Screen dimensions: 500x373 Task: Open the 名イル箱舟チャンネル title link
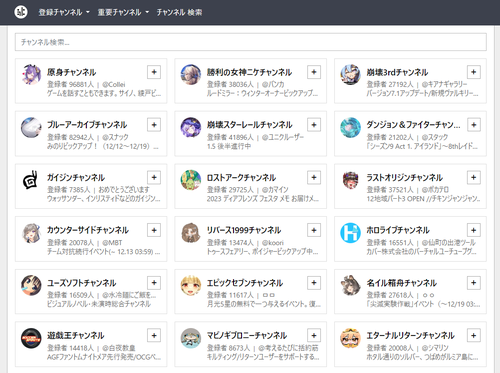(x=402, y=283)
